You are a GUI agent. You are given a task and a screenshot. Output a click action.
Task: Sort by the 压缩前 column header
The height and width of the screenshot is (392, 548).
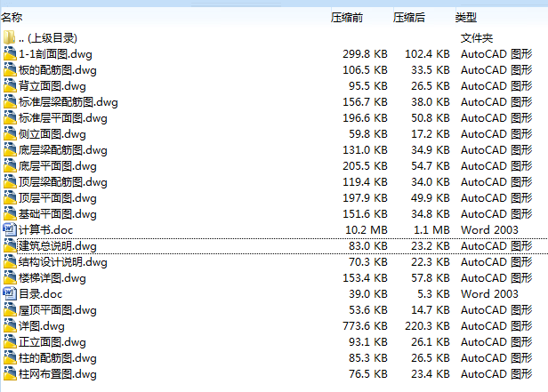pyautogui.click(x=347, y=18)
